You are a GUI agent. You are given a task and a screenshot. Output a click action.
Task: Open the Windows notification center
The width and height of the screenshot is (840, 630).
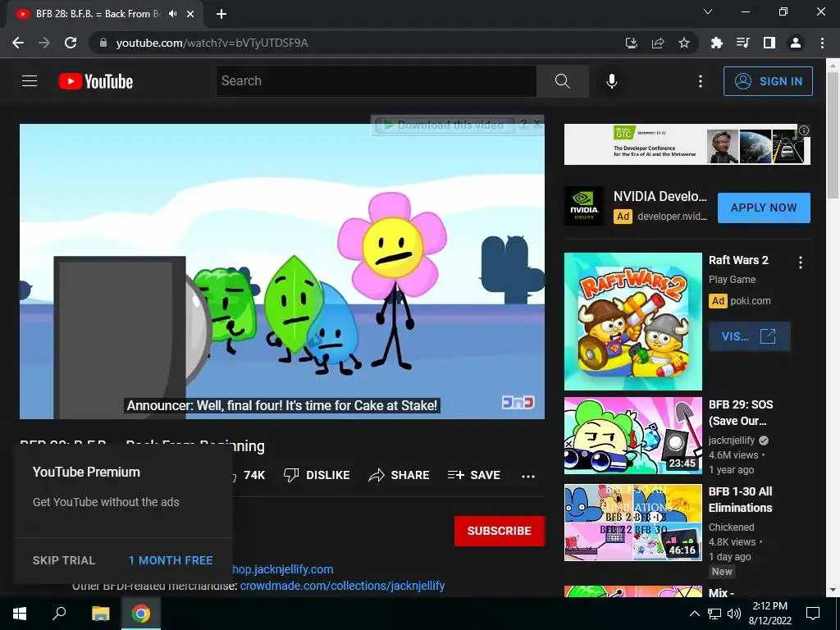click(813, 614)
